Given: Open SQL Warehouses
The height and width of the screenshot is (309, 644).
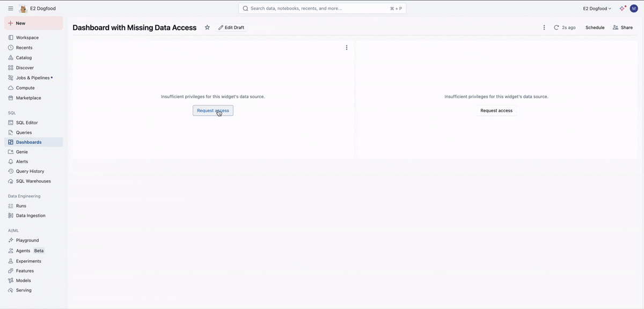Looking at the screenshot, I should coord(33,181).
